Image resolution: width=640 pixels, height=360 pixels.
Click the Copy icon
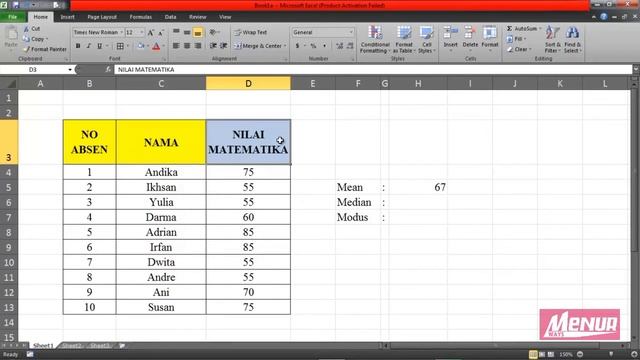pos(27,39)
